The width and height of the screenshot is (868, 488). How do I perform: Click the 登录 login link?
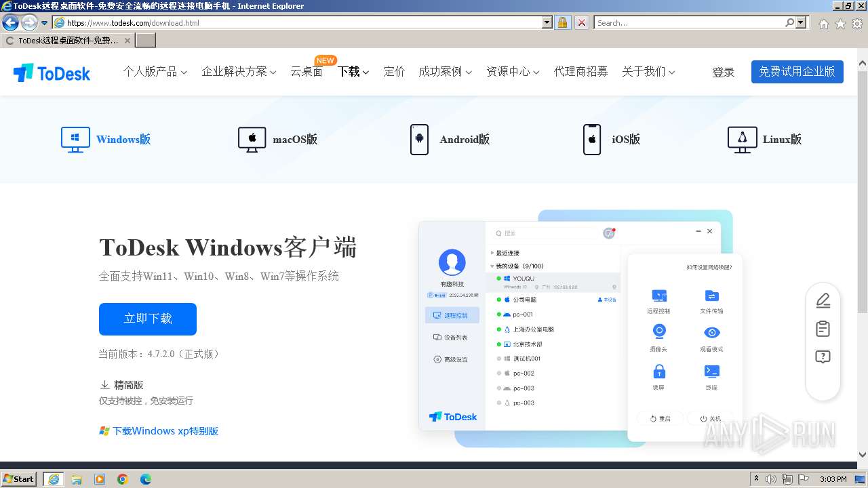(724, 72)
